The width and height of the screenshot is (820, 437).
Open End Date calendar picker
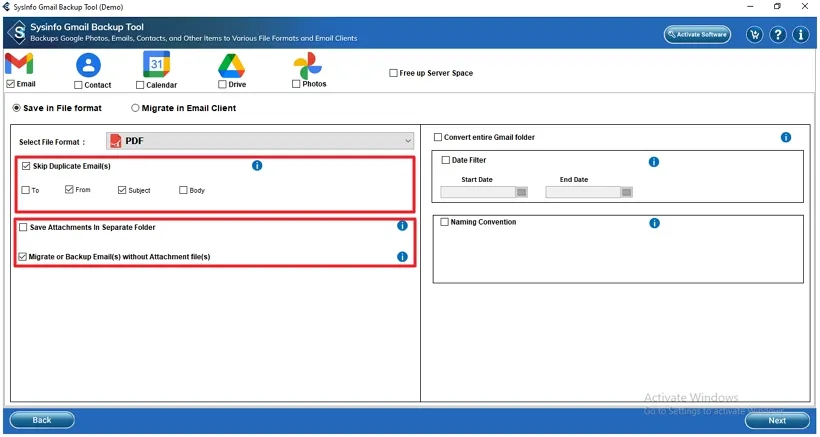point(627,192)
